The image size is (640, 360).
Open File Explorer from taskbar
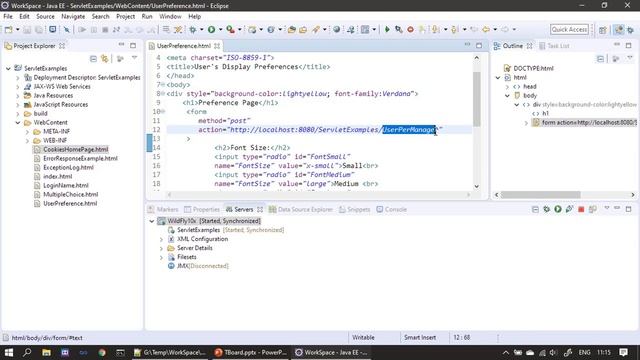click(x=47, y=352)
